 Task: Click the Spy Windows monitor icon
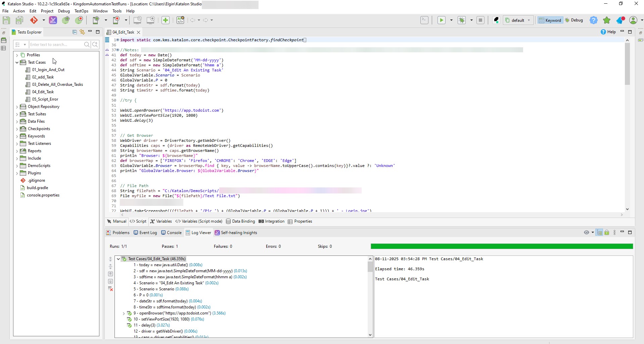(137, 20)
